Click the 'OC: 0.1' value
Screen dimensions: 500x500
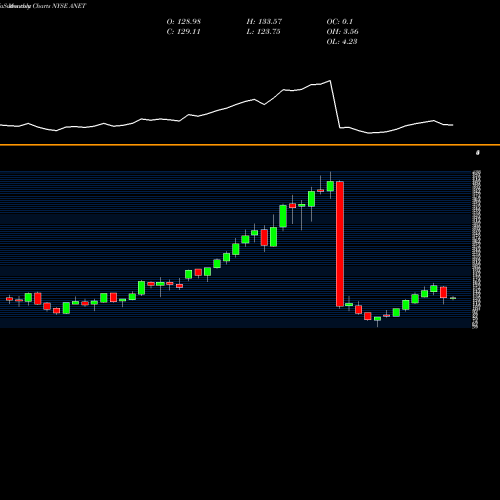[340, 22]
